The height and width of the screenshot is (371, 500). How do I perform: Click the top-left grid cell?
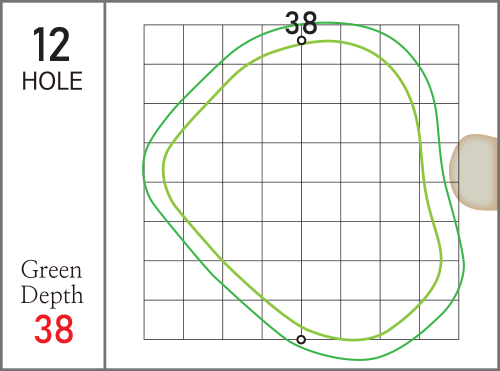(x=164, y=44)
